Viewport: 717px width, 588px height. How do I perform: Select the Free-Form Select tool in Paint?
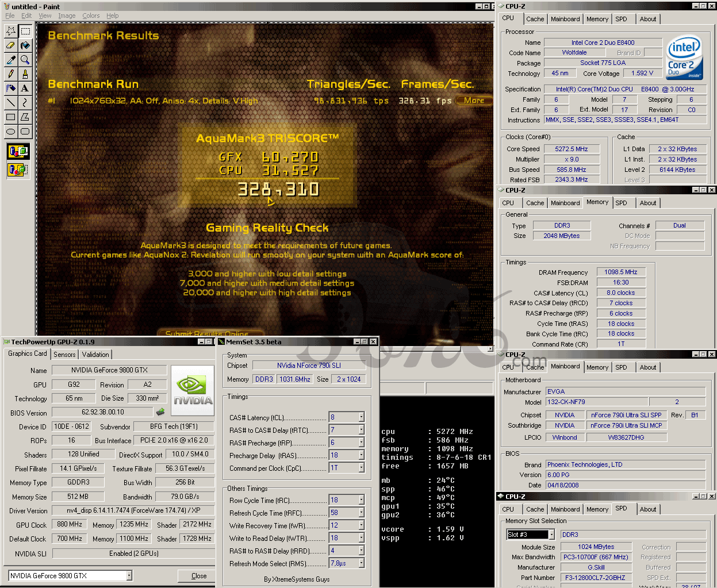[11, 30]
